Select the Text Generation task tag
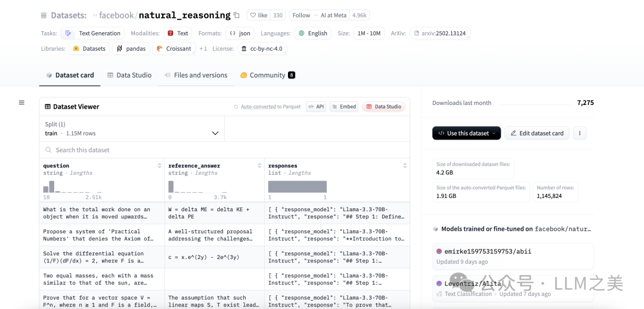 93,33
